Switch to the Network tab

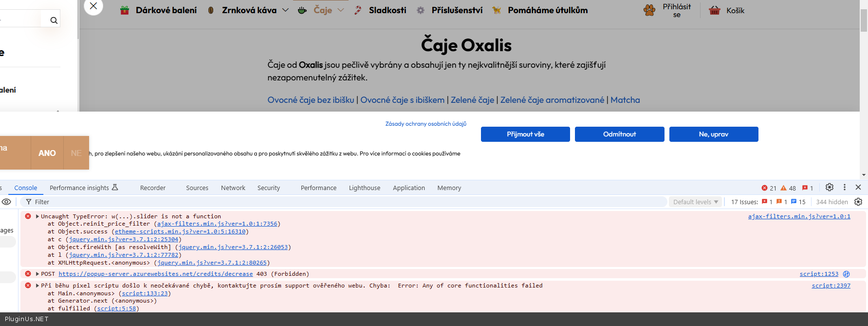(x=233, y=188)
